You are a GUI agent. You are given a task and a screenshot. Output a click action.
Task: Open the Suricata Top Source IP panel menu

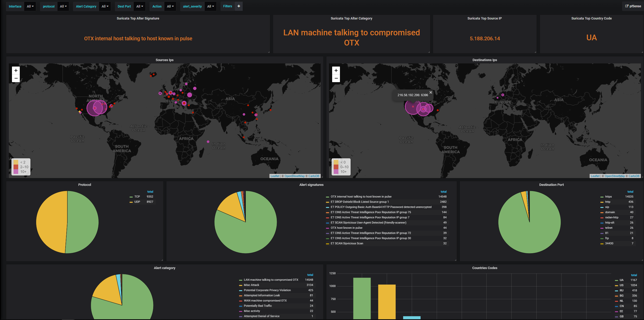(x=485, y=18)
